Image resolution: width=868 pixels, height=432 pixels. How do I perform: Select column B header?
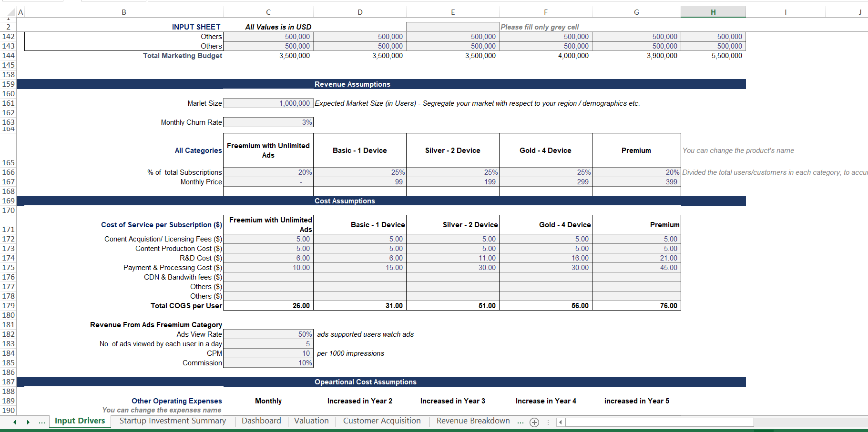tap(124, 12)
